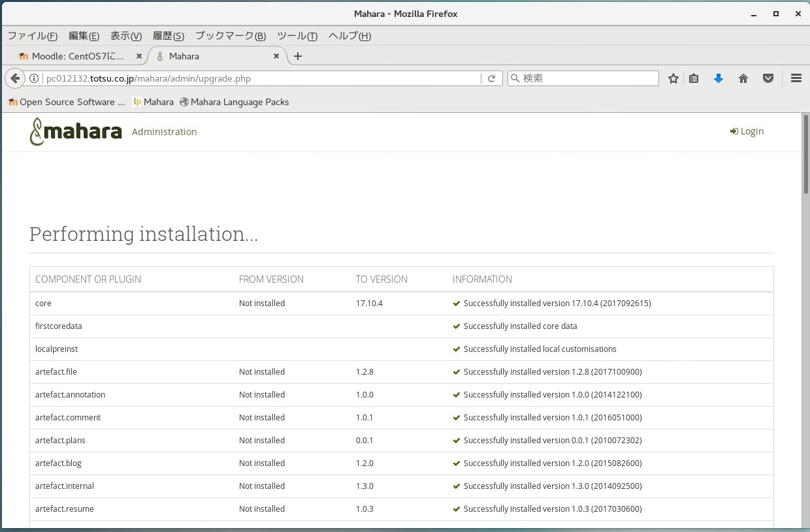Maximize the Firefox window
The height and width of the screenshot is (532, 810).
(x=776, y=13)
